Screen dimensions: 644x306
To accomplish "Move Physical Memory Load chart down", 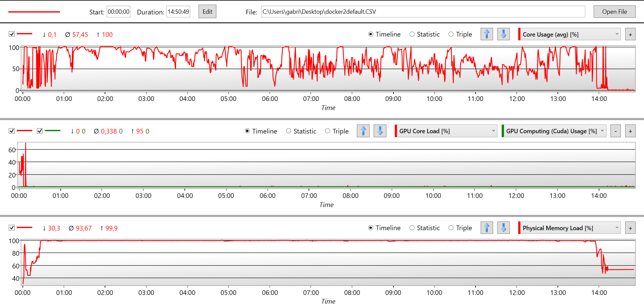I will point(503,228).
